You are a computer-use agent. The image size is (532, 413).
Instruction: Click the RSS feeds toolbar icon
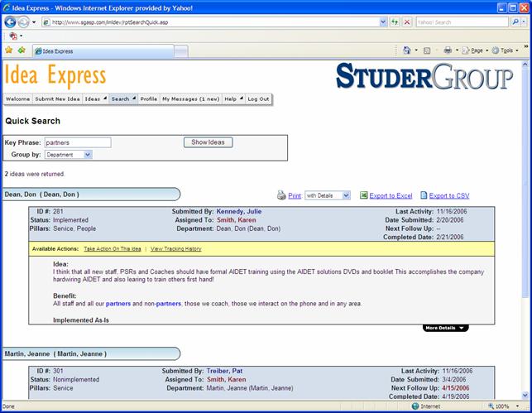pyautogui.click(x=427, y=50)
